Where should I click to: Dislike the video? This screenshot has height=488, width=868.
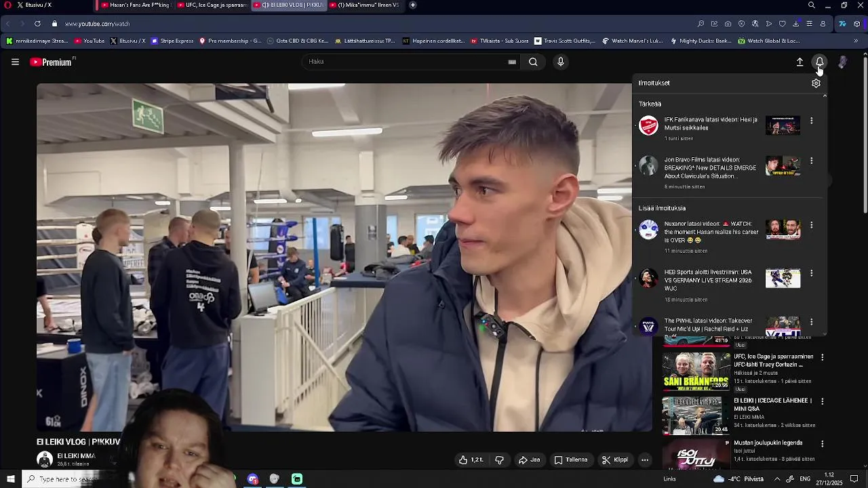click(500, 460)
